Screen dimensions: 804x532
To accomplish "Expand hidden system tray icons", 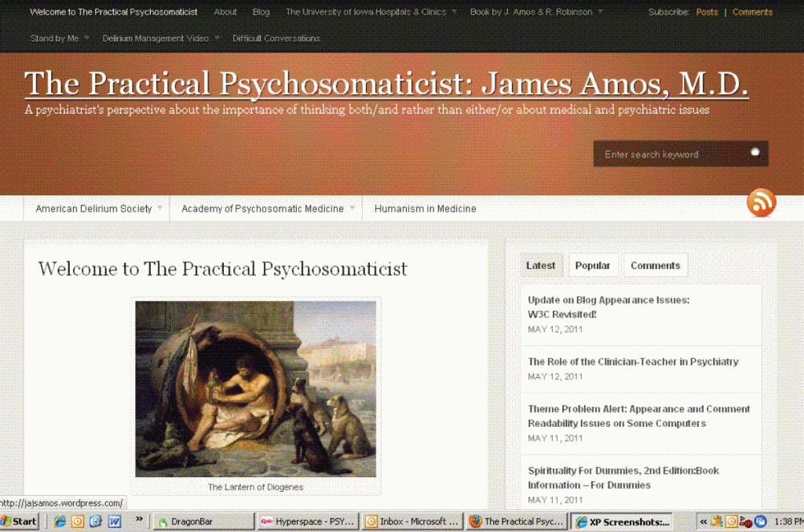I will pos(703,522).
